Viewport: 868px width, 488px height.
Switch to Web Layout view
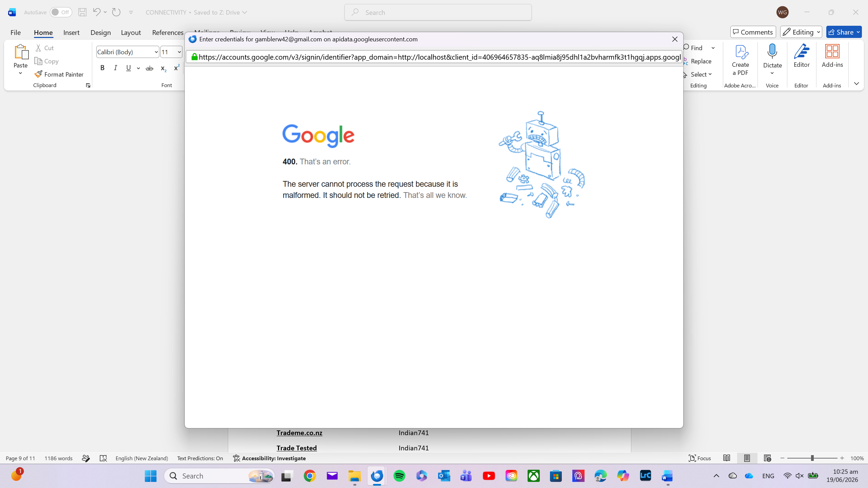click(x=767, y=458)
